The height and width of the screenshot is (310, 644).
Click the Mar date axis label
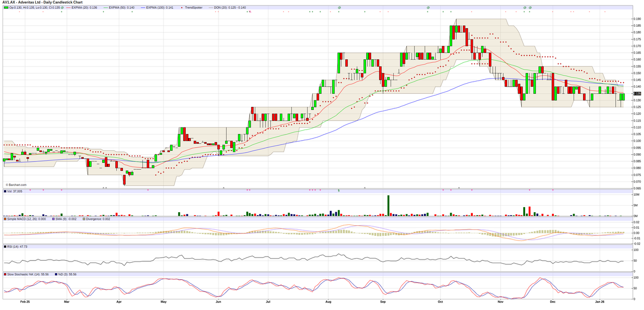[66, 301]
